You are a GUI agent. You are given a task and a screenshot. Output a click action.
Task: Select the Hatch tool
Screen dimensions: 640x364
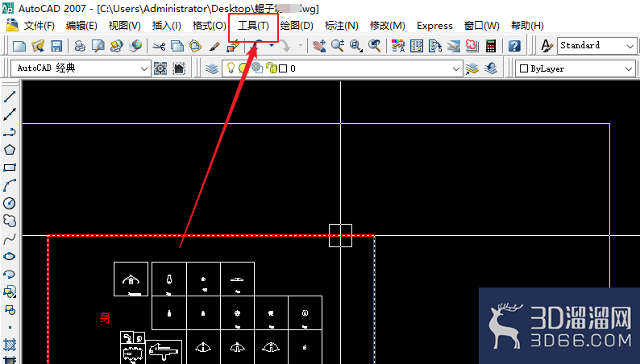(10, 345)
